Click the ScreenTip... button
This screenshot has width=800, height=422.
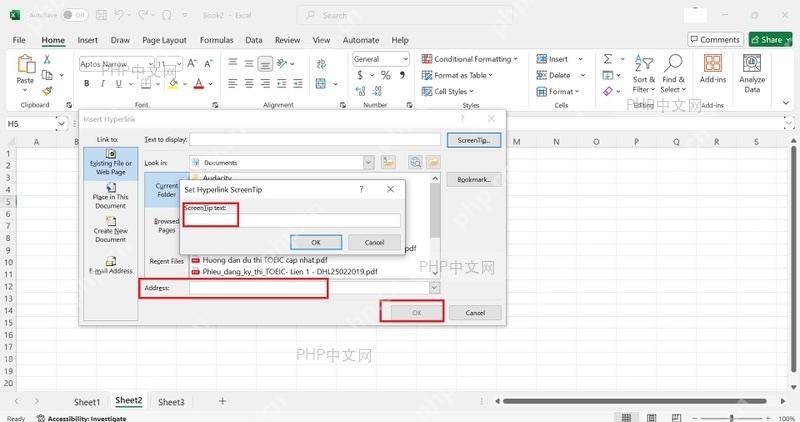click(x=474, y=140)
